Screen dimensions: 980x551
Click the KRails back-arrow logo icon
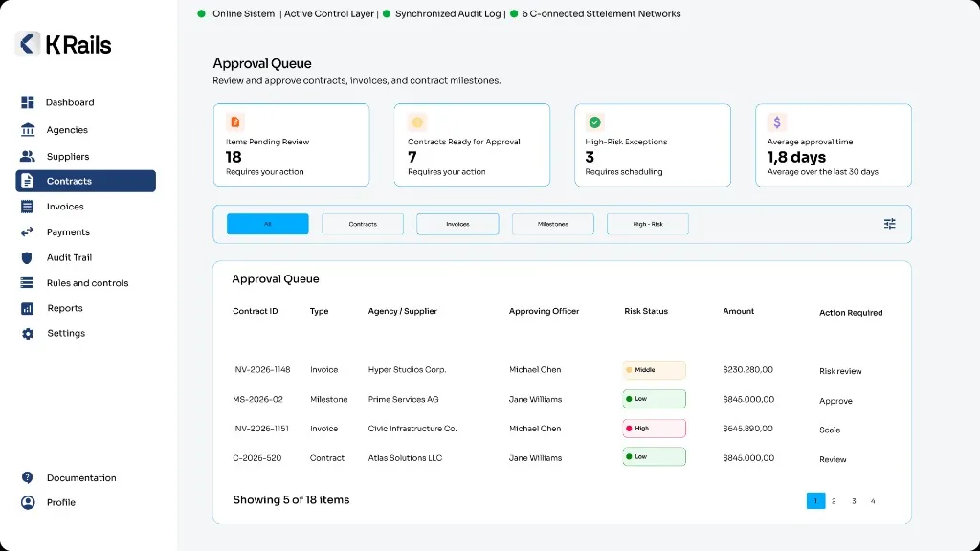click(x=28, y=44)
